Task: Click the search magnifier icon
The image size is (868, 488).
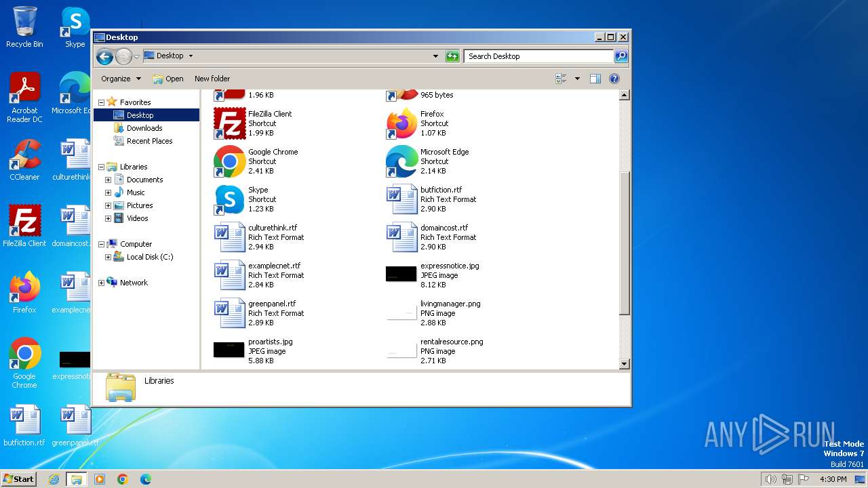Action: [x=620, y=56]
